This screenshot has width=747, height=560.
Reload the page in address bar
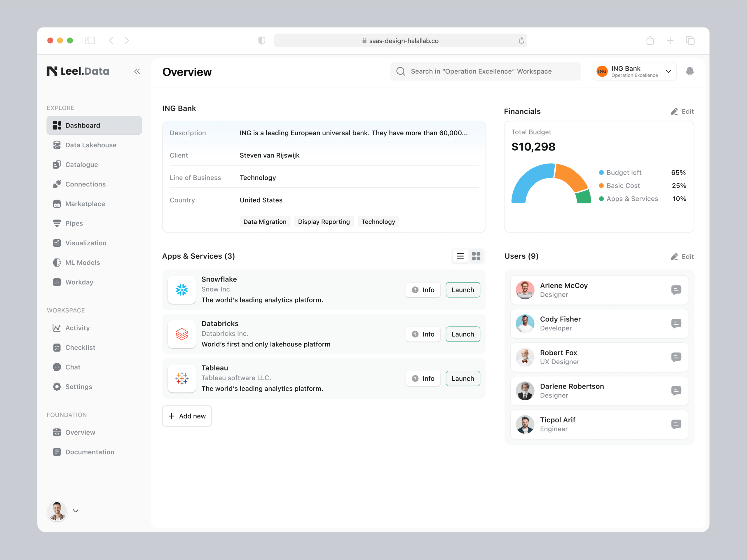pos(521,41)
